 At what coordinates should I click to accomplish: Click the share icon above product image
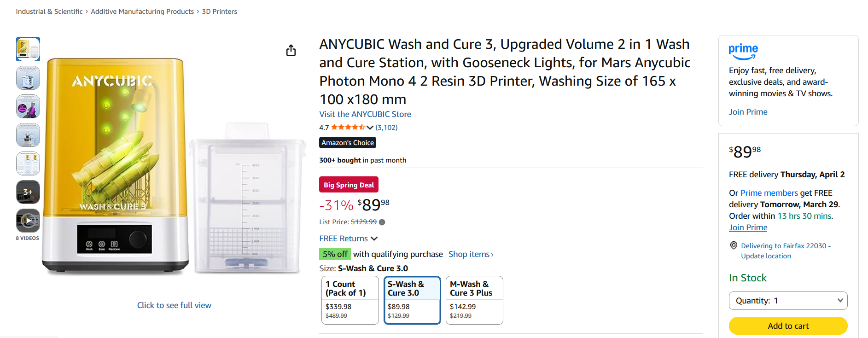(x=291, y=50)
